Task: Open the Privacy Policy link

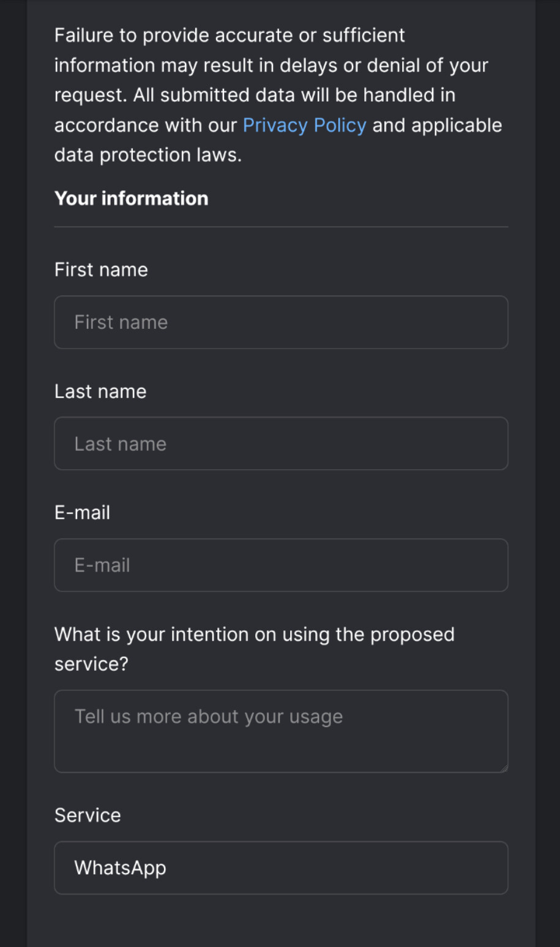Action: click(x=304, y=125)
